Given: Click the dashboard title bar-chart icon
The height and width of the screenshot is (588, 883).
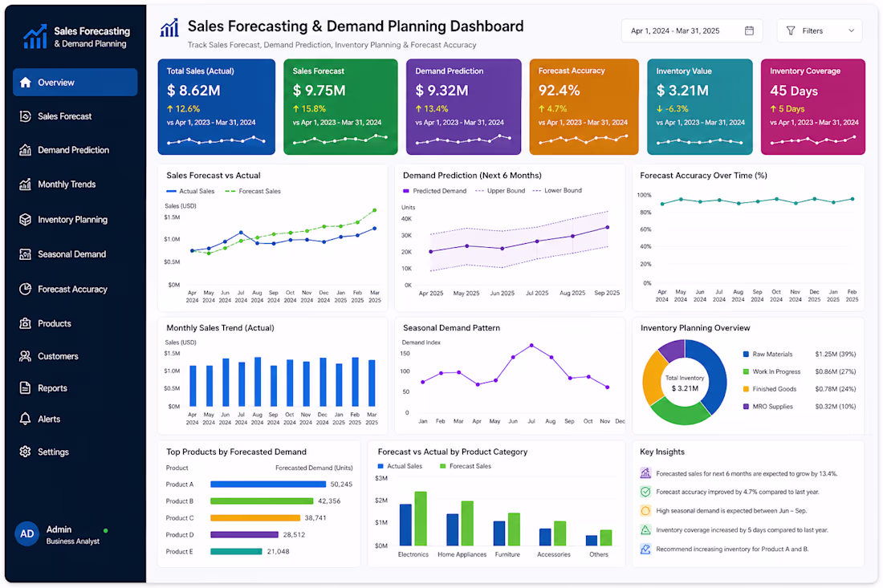Looking at the screenshot, I should [x=169, y=28].
